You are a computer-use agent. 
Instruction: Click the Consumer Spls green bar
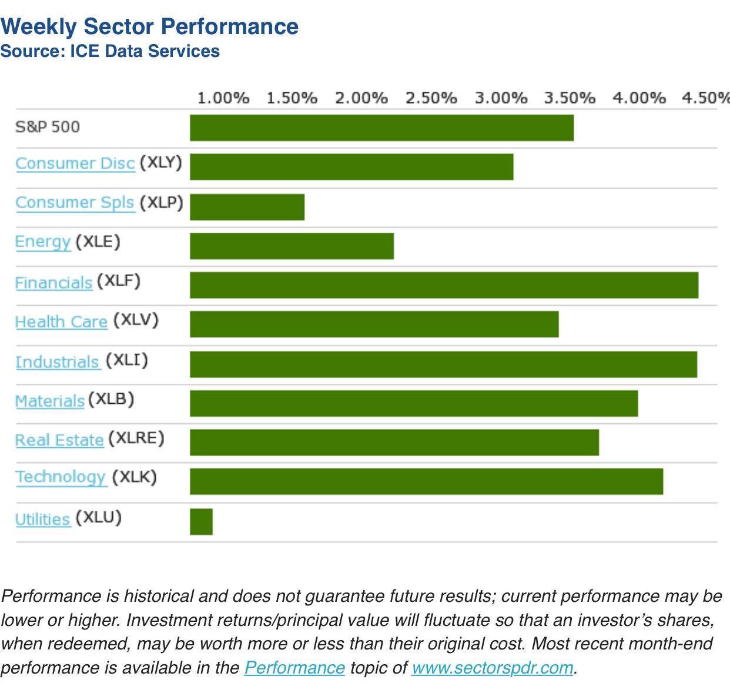coord(247,207)
